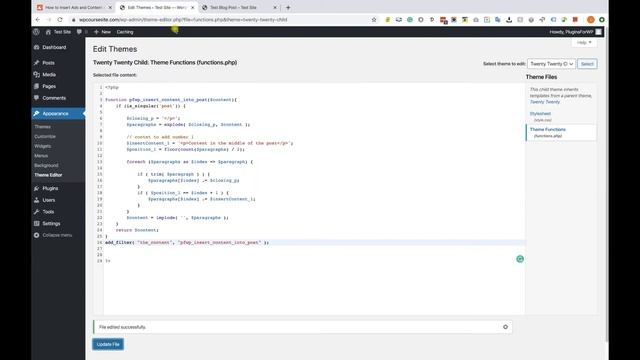This screenshot has width=640, height=360.
Task: Open Plugins in admin sidebar
Action: click(x=50, y=189)
